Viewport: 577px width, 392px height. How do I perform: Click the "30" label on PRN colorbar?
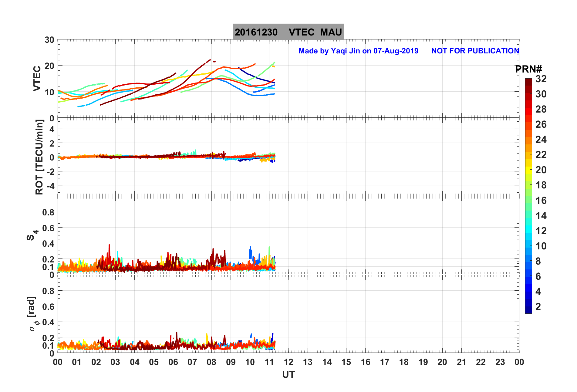pyautogui.click(x=541, y=94)
